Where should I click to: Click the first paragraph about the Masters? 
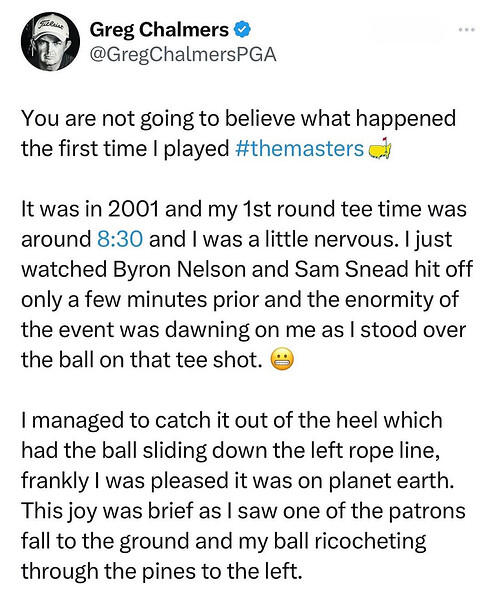pyautogui.click(x=238, y=134)
